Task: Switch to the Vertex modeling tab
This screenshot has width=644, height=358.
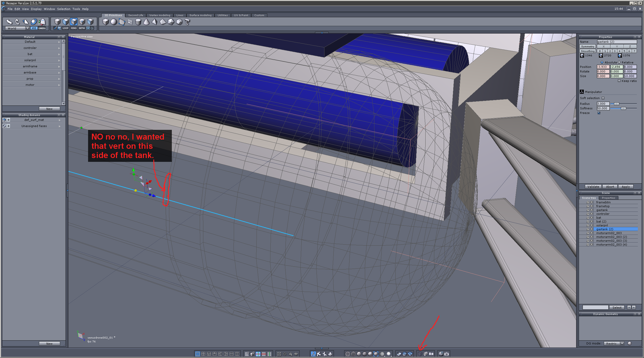Action: pos(160,15)
